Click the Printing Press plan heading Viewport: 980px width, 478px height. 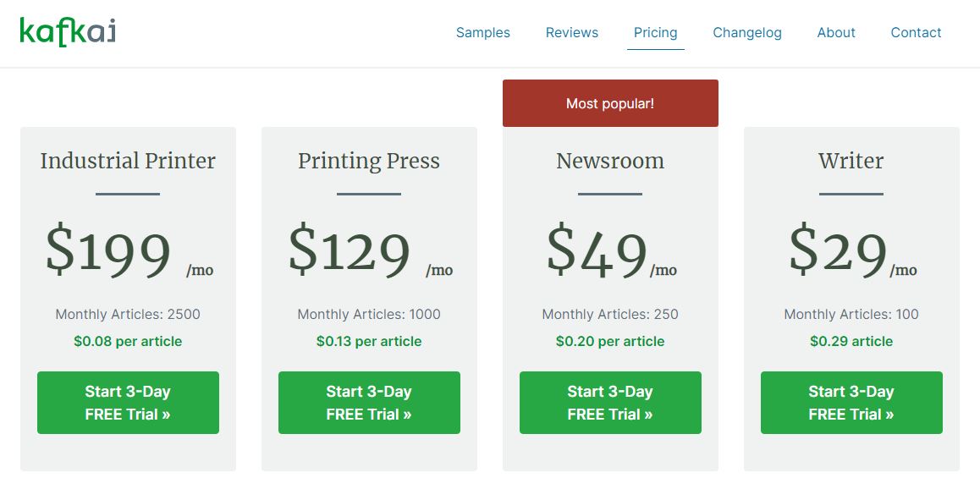coord(369,161)
